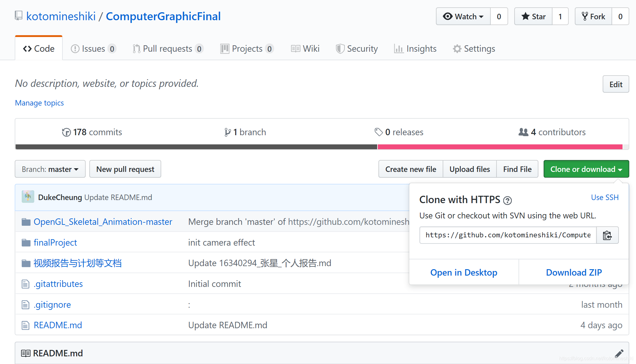The height and width of the screenshot is (364, 636).
Task: Open latest commit message Update README.md
Action: (118, 197)
